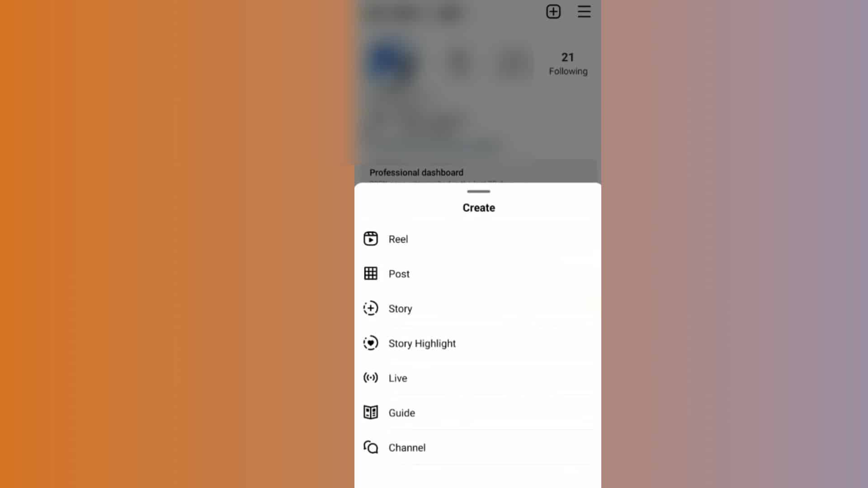
Task: Tap the Live broadcast icon
Action: [370, 377]
